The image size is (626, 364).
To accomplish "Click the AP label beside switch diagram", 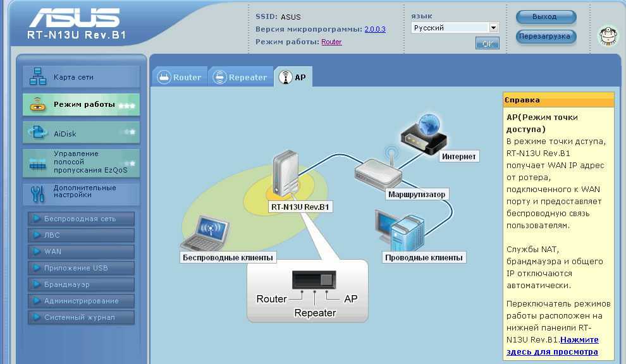I will (x=351, y=298).
